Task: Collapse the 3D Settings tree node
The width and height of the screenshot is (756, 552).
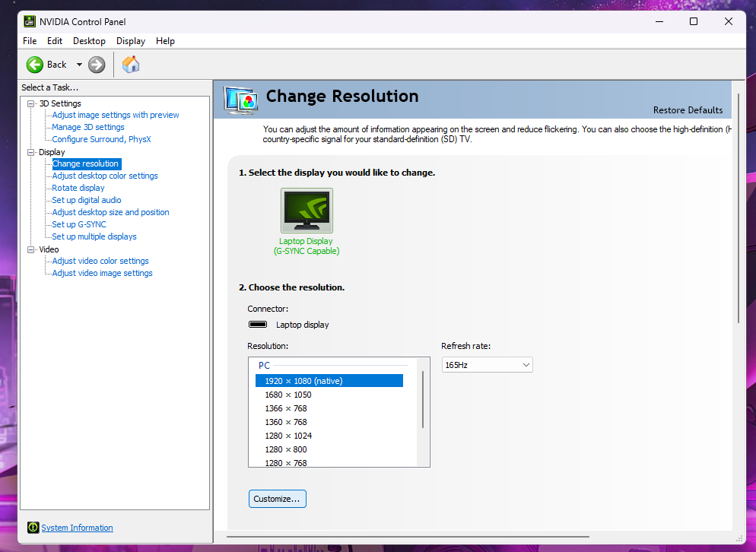Action: pos(31,103)
